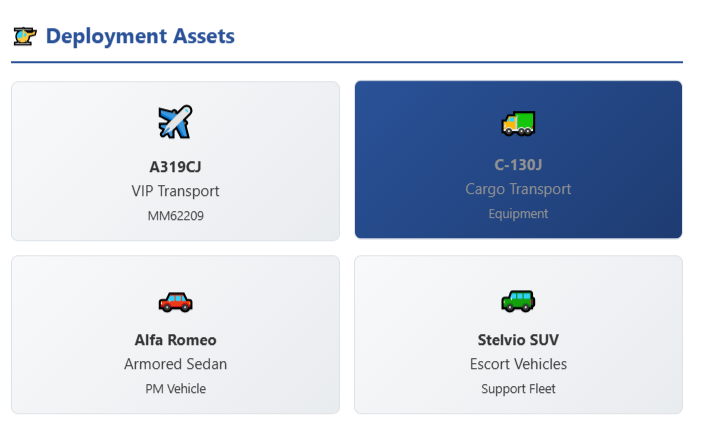Click the helicopter icon beside Deployment Assets
701x435 pixels.
point(25,36)
